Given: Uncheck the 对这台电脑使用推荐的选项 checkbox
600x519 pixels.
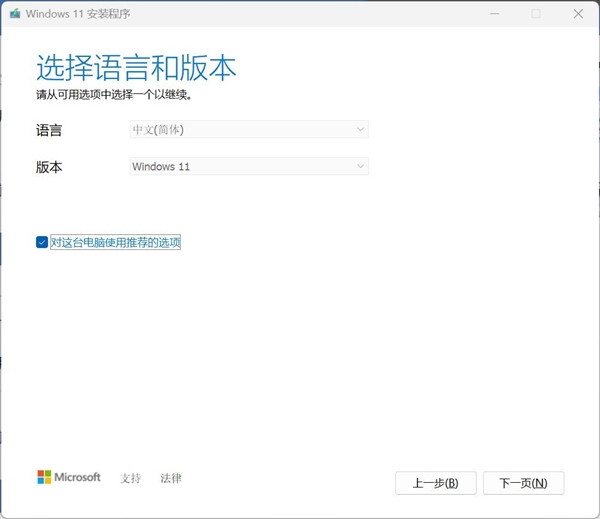Looking at the screenshot, I should pos(42,242).
